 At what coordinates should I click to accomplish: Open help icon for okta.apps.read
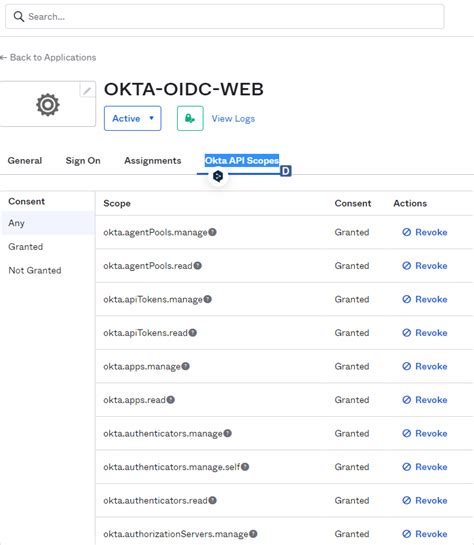tap(171, 400)
